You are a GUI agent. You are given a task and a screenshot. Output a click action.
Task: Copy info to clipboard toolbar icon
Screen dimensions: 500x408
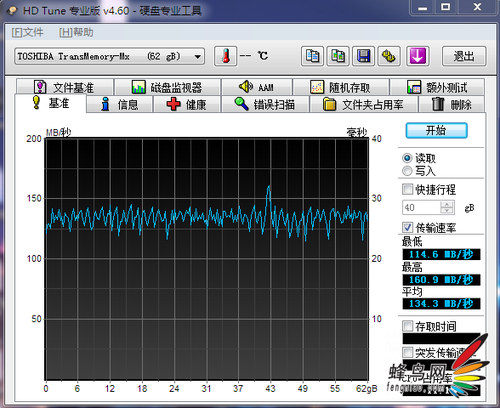click(312, 56)
